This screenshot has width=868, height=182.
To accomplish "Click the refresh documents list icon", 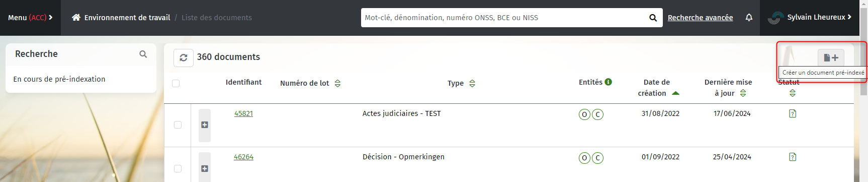I will point(184,57).
